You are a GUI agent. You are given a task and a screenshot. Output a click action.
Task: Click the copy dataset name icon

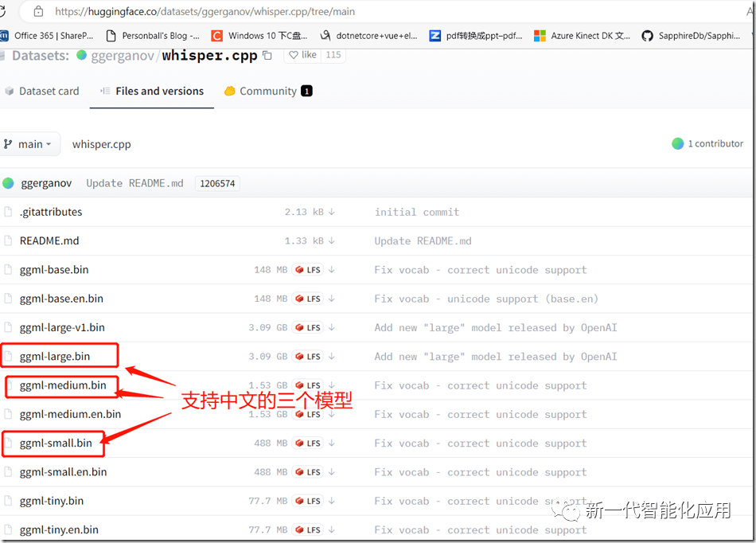click(x=267, y=55)
